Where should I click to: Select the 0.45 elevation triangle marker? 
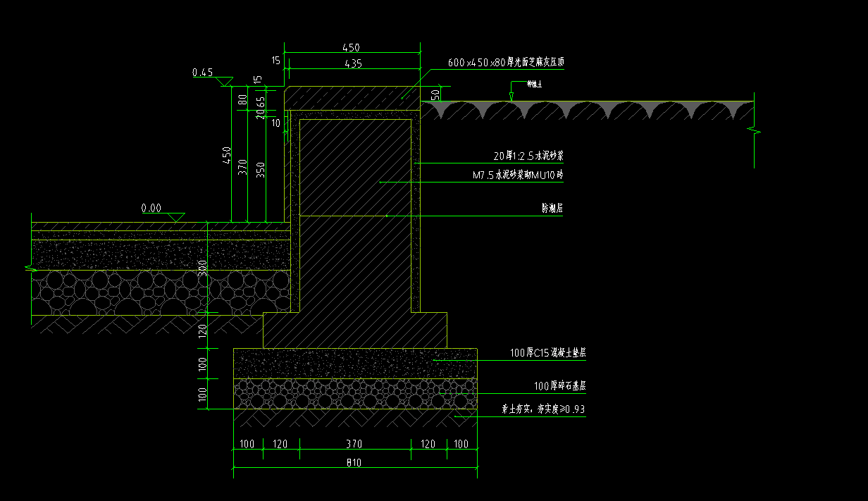click(x=225, y=82)
